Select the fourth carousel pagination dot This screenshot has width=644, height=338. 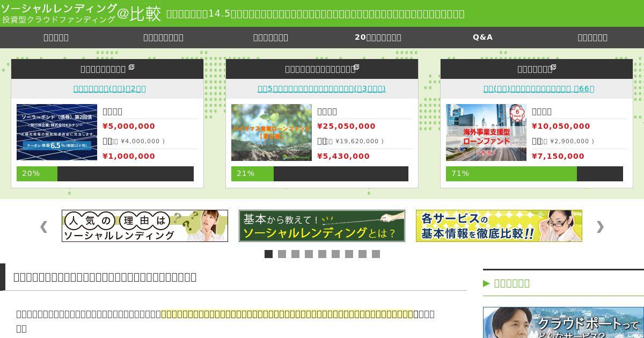click(x=309, y=254)
